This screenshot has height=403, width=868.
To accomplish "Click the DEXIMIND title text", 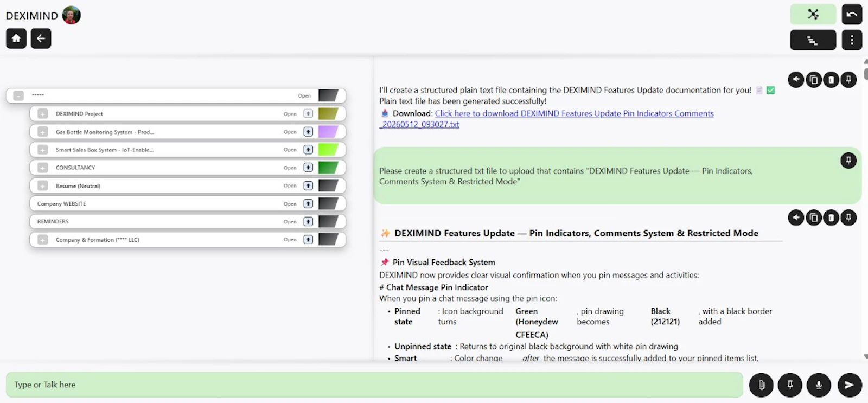I will (32, 16).
